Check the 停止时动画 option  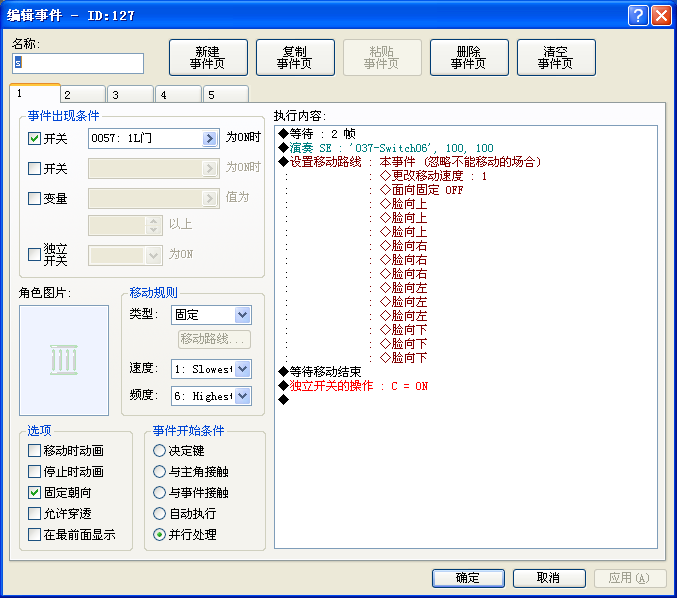[x=34, y=471]
